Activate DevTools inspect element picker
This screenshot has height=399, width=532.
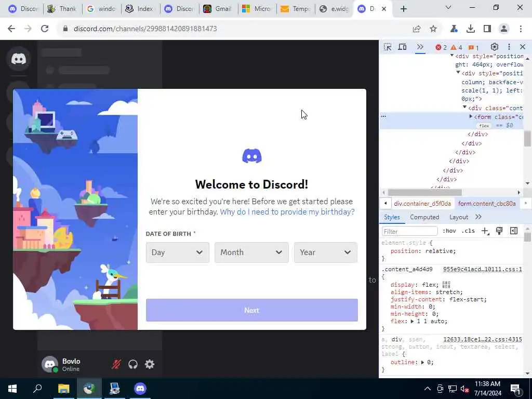point(388,47)
